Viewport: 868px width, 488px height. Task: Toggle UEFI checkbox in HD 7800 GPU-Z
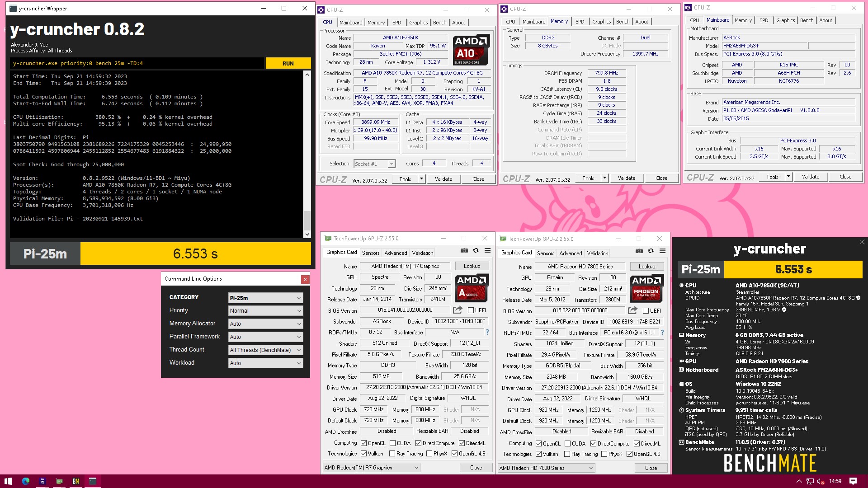click(646, 311)
